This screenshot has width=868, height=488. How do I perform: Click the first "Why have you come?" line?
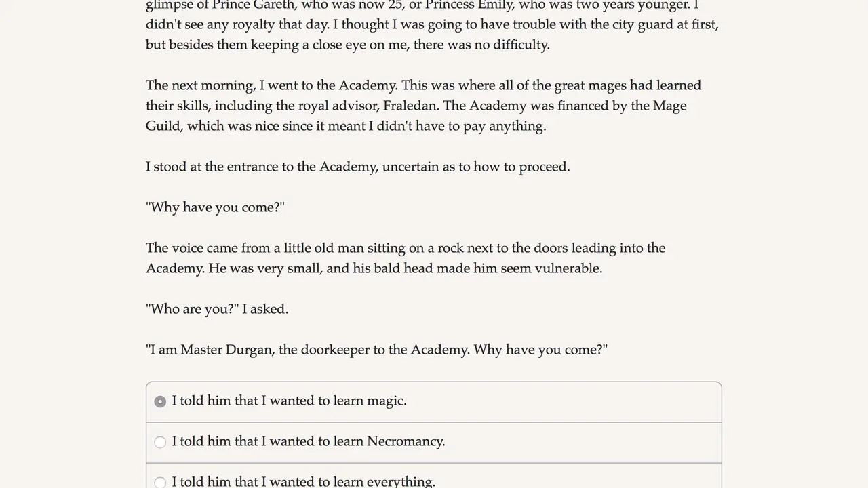click(x=215, y=207)
